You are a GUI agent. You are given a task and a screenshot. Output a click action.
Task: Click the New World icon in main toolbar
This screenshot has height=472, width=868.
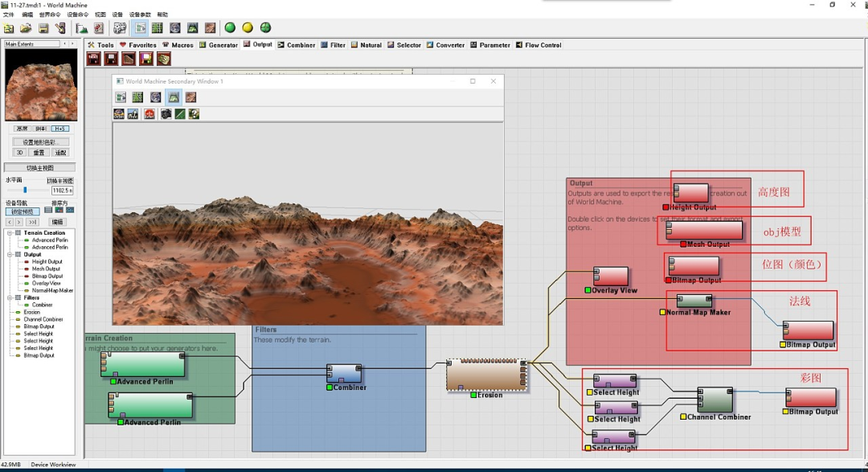[x=9, y=27]
